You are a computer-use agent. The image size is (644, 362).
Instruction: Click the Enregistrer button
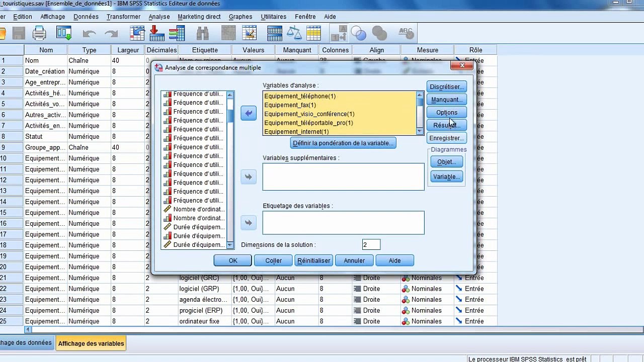point(447,138)
